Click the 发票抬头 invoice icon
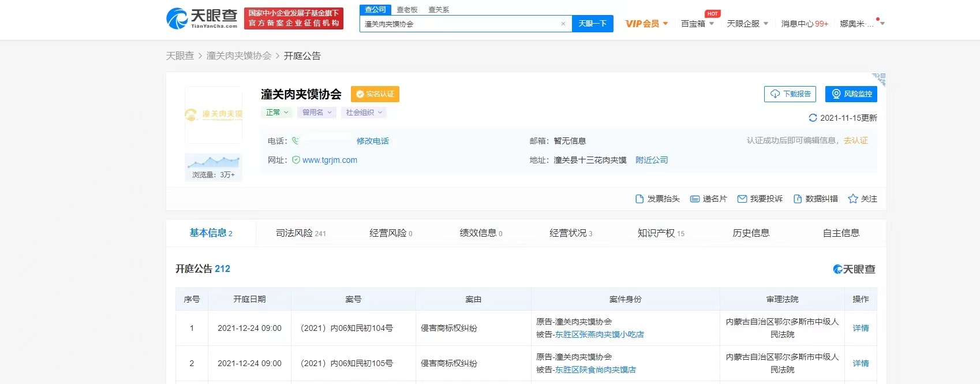The image size is (980, 384). pos(639,199)
